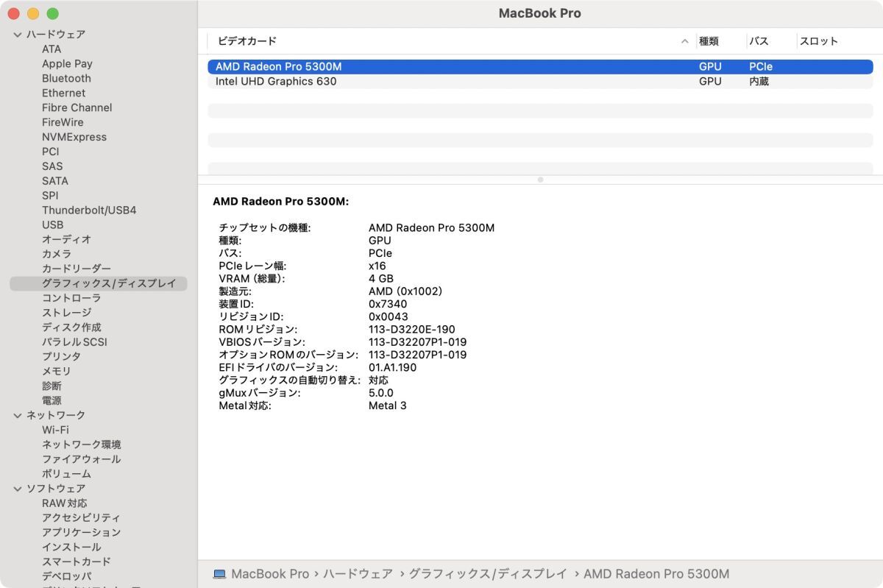Click MacBook Pro in the path bar

(x=270, y=574)
